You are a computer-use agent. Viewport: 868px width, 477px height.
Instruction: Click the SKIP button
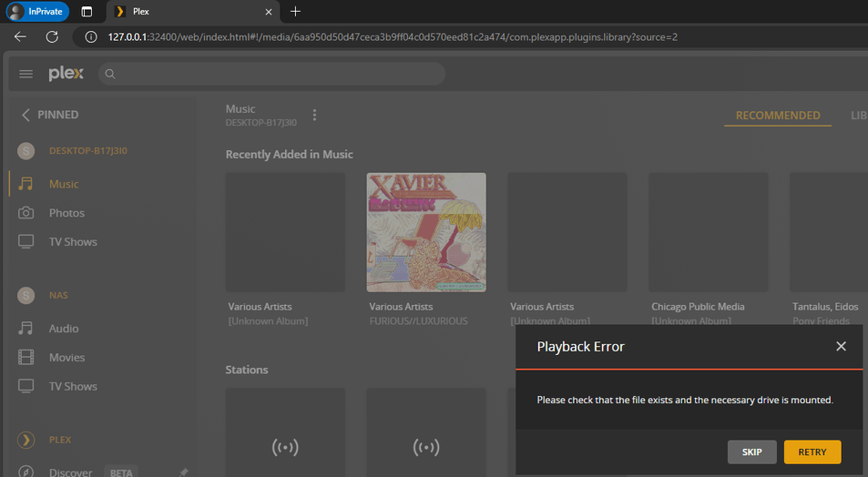click(751, 452)
